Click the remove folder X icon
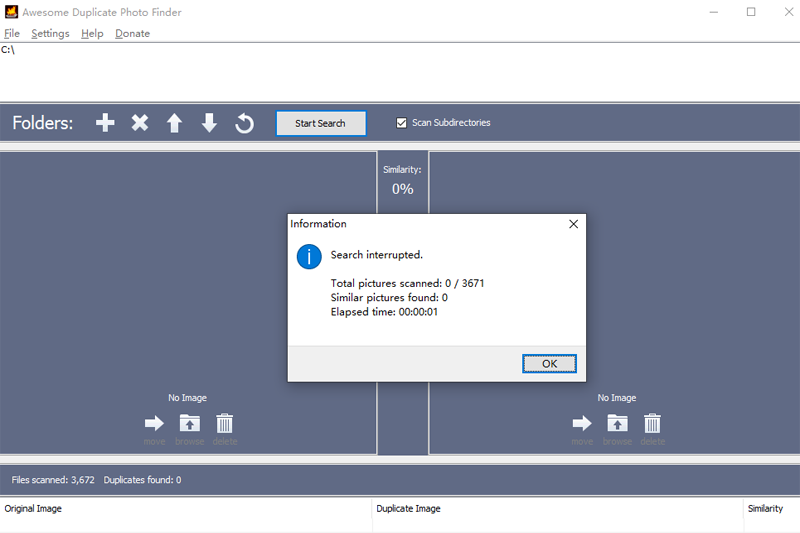The height and width of the screenshot is (533, 800). (140, 123)
